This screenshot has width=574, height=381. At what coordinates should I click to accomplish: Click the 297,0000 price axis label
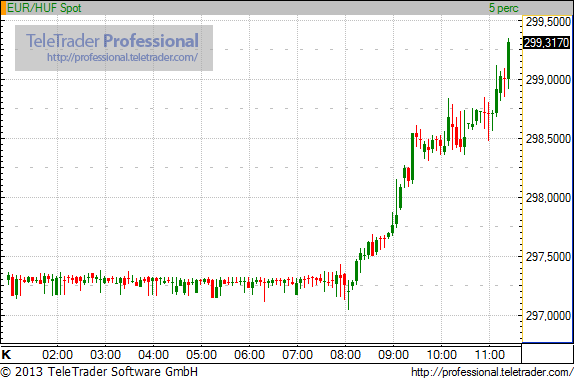point(548,315)
